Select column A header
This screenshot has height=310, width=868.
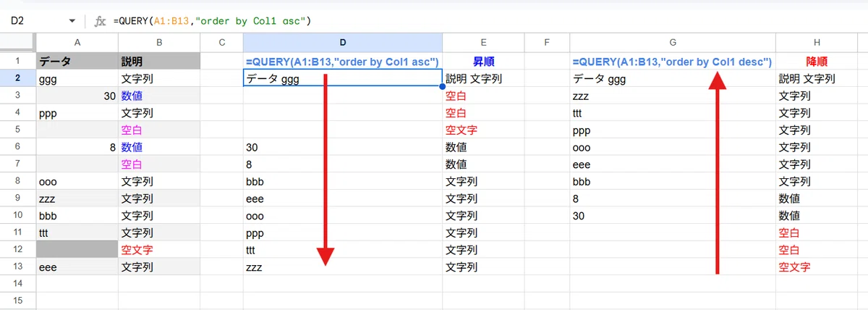point(77,43)
